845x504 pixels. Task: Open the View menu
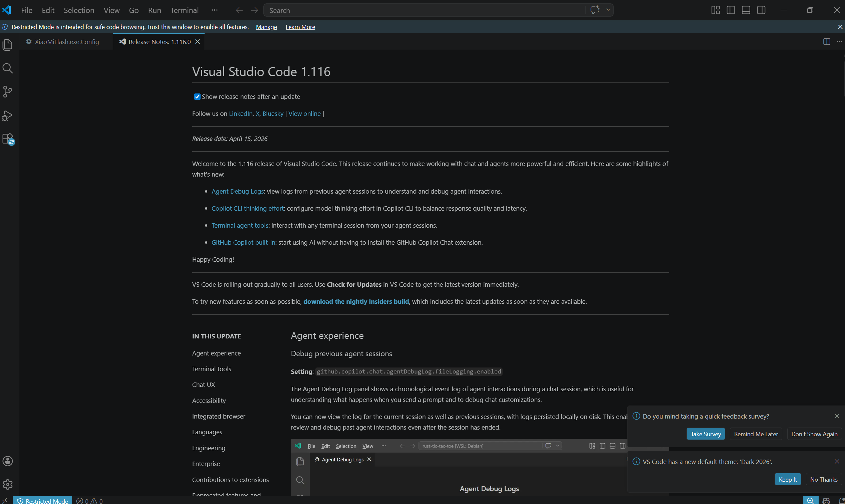pyautogui.click(x=111, y=11)
